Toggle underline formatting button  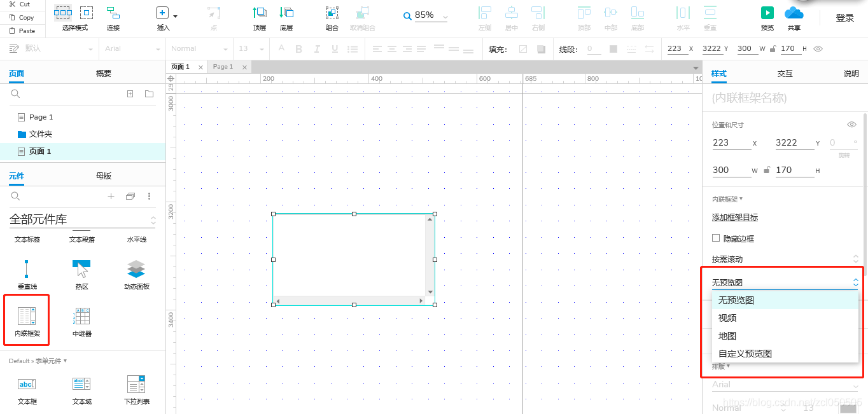[335, 49]
